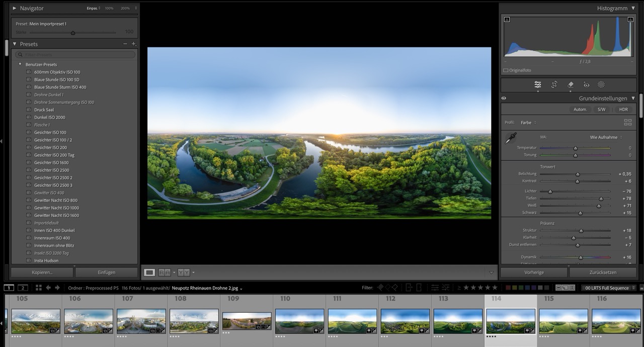644x347 pixels.
Task: Select filmstrip thumbnail 109
Action: coord(247,321)
